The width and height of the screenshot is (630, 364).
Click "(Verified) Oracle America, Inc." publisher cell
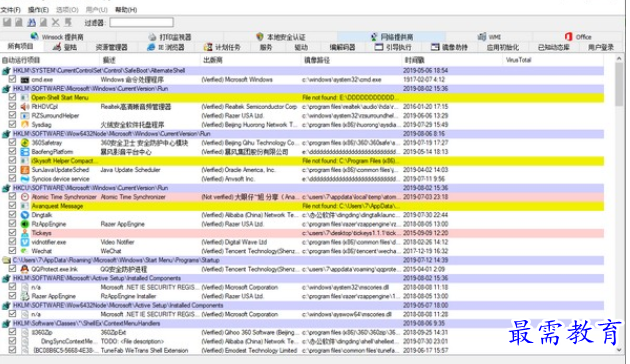point(238,170)
